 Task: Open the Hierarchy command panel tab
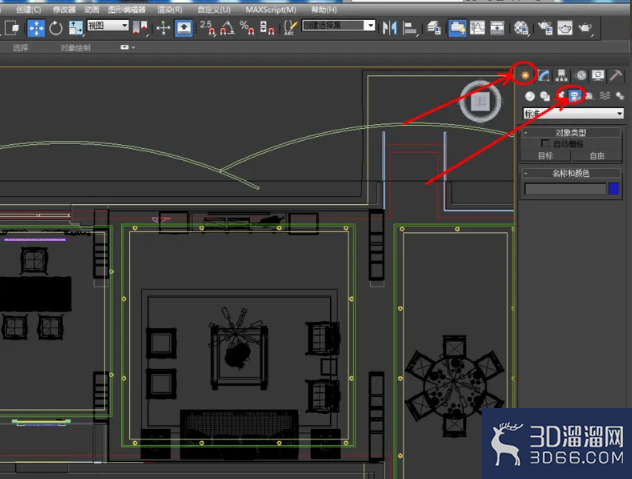(x=561, y=75)
